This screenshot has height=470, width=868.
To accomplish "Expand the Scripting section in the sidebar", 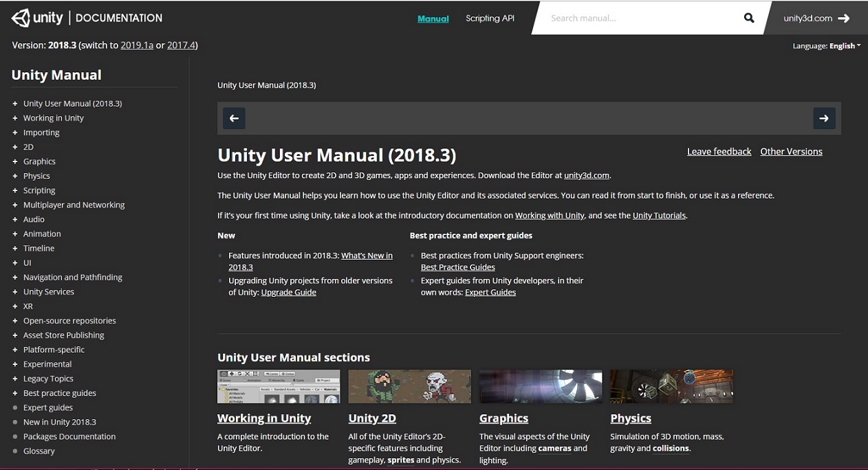I will pos(14,190).
